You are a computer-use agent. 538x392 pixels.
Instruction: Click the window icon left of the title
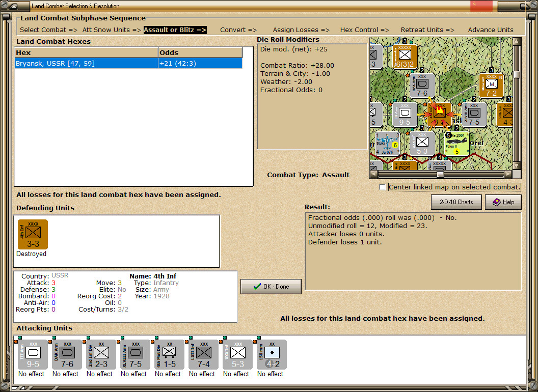point(14,6)
